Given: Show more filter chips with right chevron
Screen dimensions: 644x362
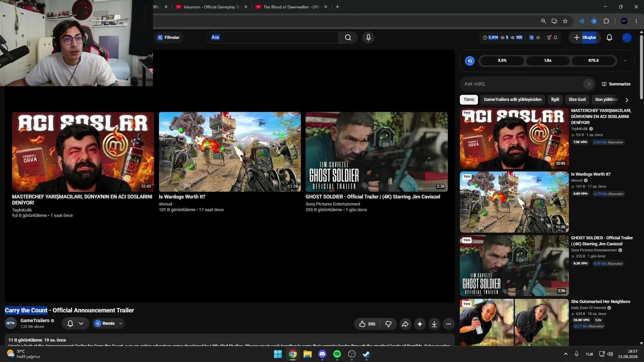Looking at the screenshot, I should pyautogui.click(x=627, y=100).
